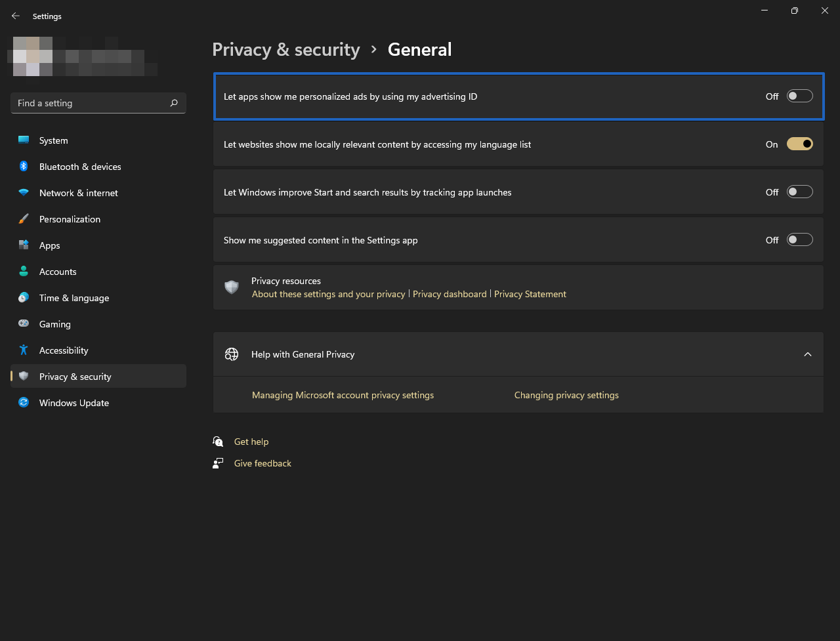Click the Privacy & security shield icon in sidebar
Viewport: 840px width, 641px height.
pyautogui.click(x=24, y=377)
